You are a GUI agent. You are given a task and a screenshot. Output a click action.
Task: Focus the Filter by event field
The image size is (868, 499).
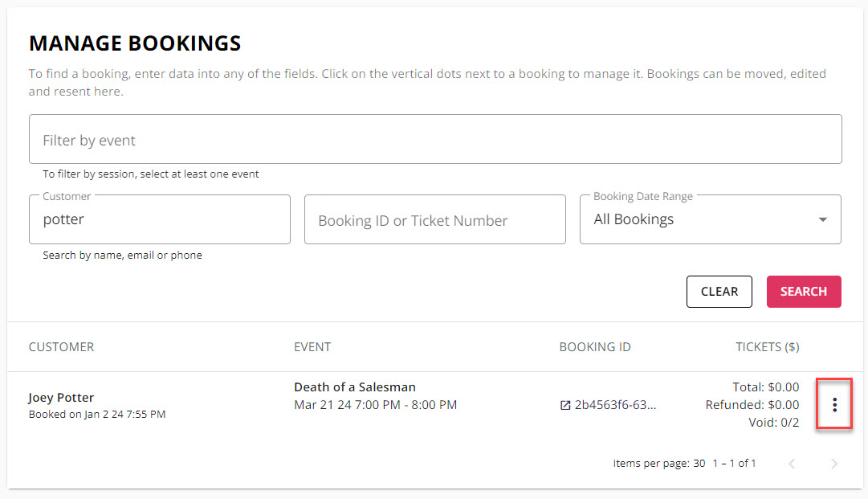click(435, 139)
